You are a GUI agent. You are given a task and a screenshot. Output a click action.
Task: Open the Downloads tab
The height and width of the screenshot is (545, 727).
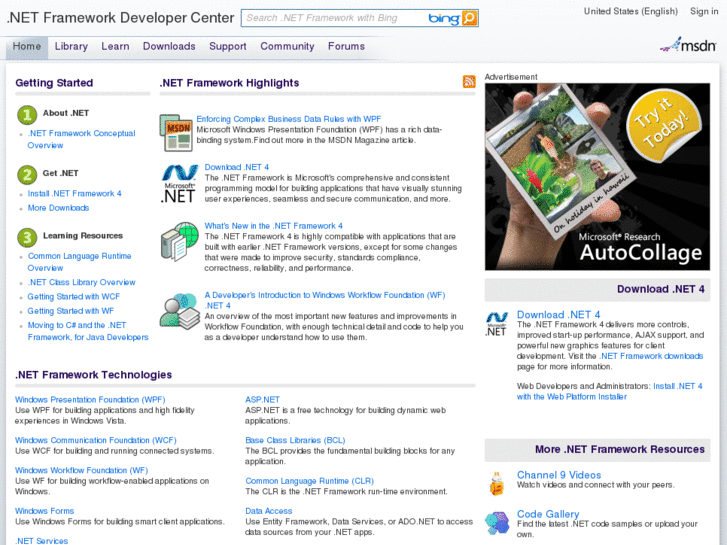169,46
